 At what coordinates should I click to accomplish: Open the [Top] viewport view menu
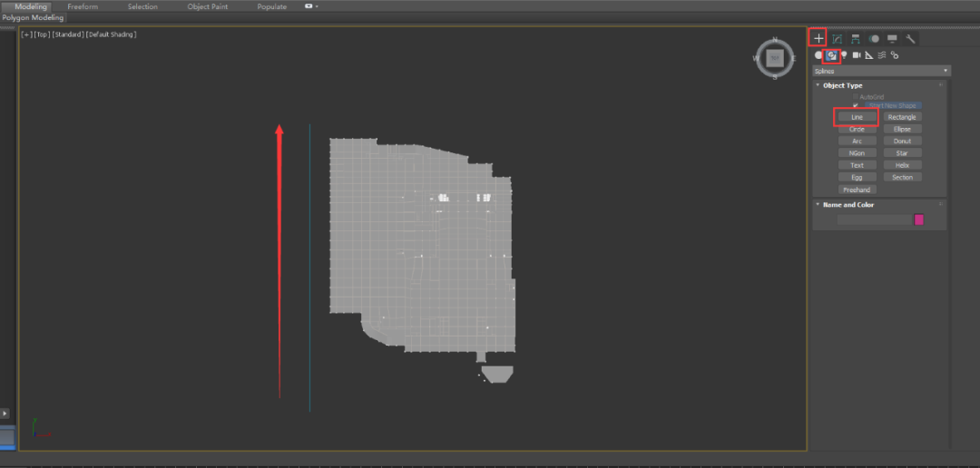pyautogui.click(x=42, y=34)
